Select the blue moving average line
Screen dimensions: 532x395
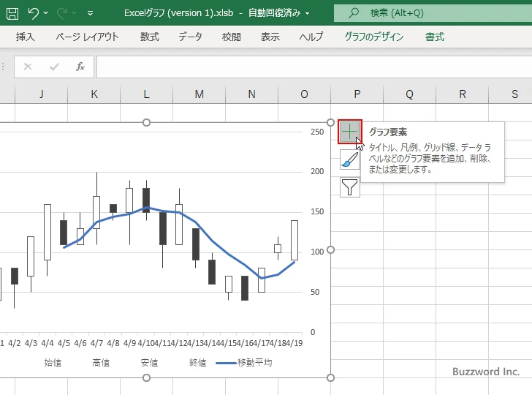pos(213,241)
